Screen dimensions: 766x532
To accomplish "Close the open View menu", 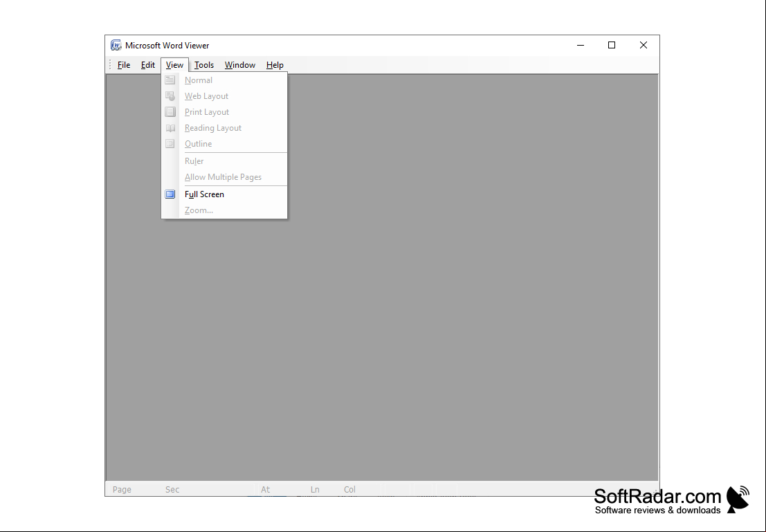I will [x=174, y=65].
